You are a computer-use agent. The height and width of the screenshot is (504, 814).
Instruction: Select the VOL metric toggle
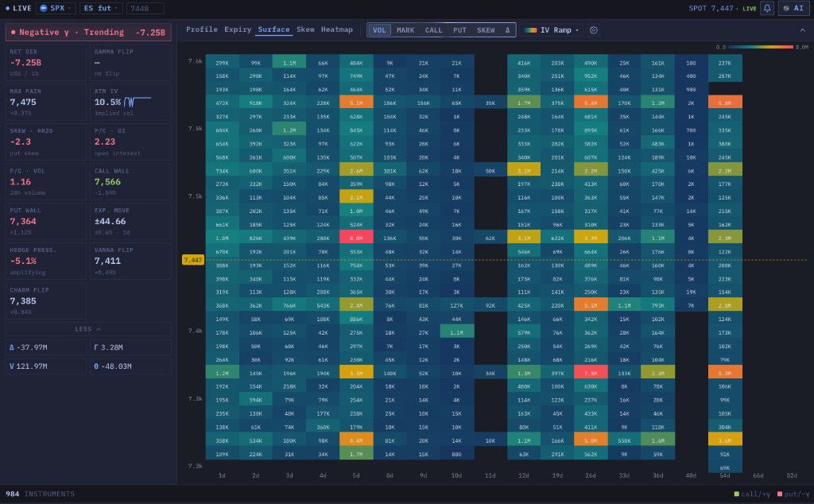click(x=379, y=30)
